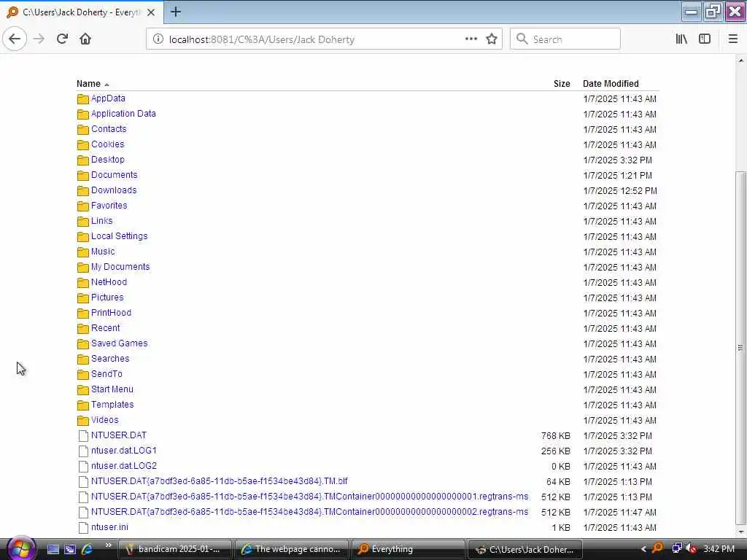The width and height of the screenshot is (747, 560).
Task: Open the NTUSER.DAT .TM.blf file
Action: 219,481
